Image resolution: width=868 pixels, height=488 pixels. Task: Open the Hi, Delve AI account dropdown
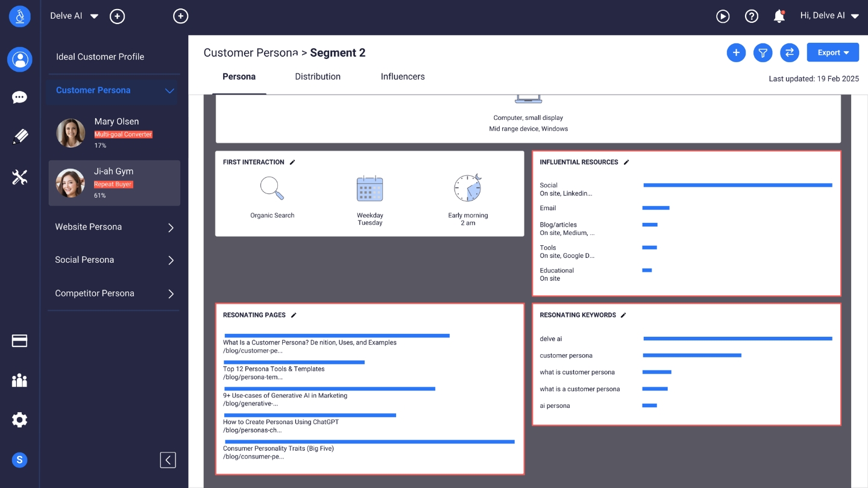pyautogui.click(x=829, y=16)
